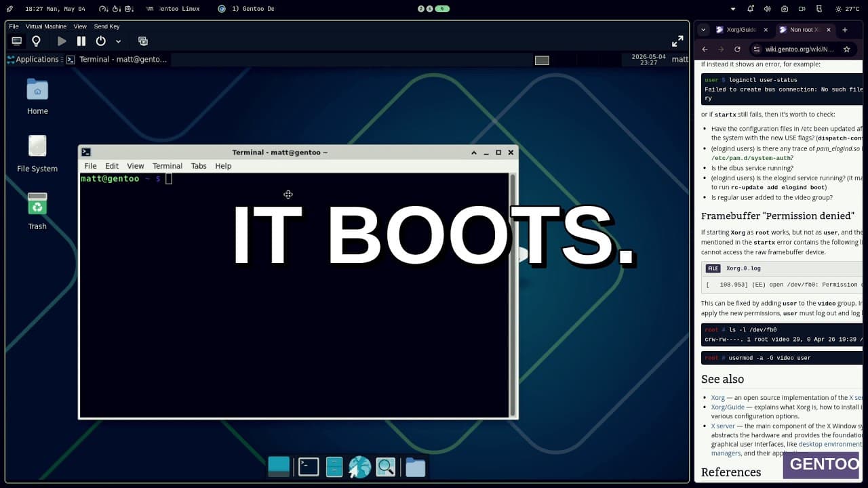
Task: Click the Xorg.0.log file label
Action: click(744, 268)
